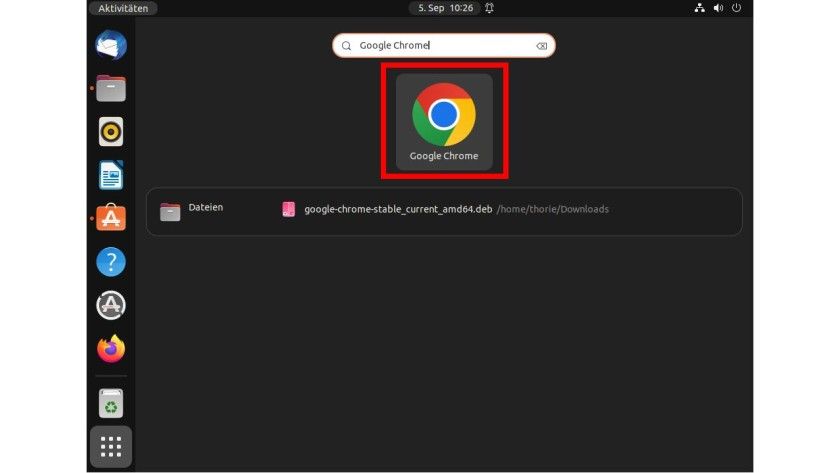Clear the search field text
This screenshot has width=840, height=473.
tap(542, 46)
